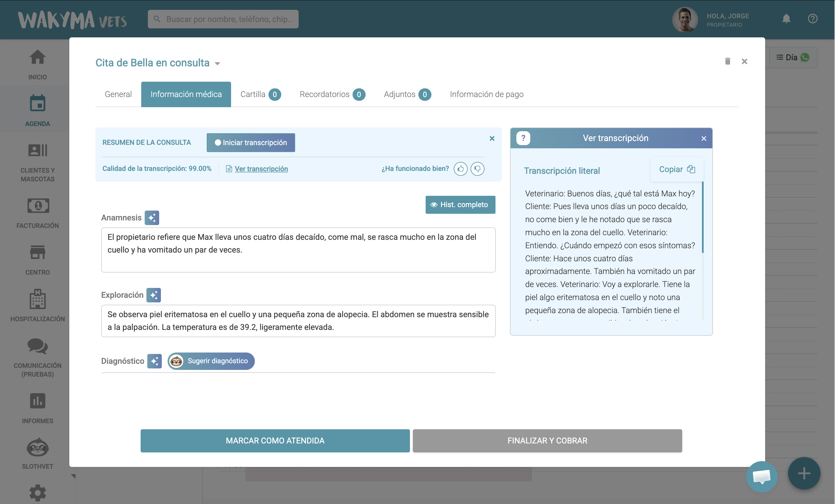Delete the appointment with trash icon
The image size is (835, 504).
point(727,61)
